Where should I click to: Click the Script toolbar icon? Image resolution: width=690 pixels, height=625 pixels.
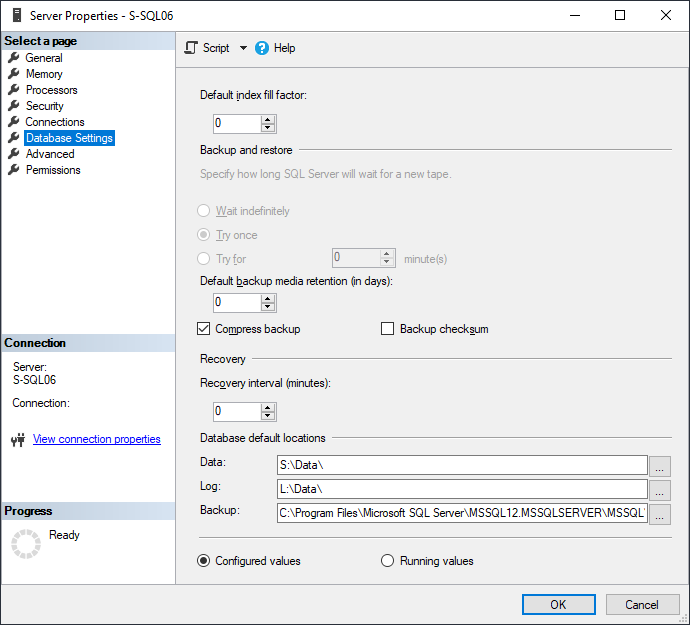[x=191, y=48]
